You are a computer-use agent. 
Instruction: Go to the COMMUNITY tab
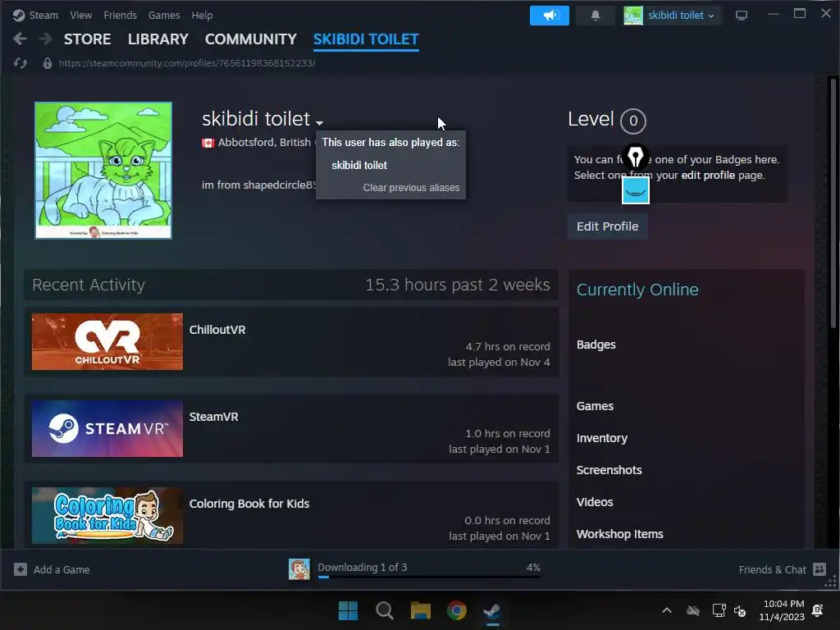coord(251,39)
